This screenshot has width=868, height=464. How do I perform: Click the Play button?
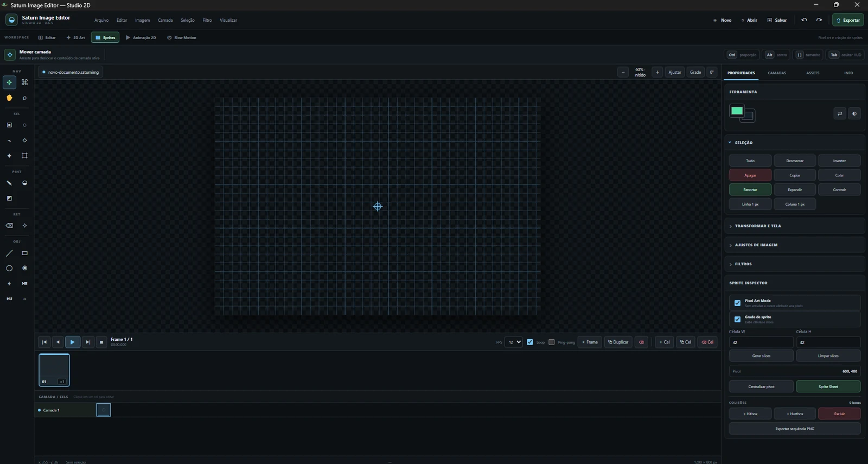72,342
